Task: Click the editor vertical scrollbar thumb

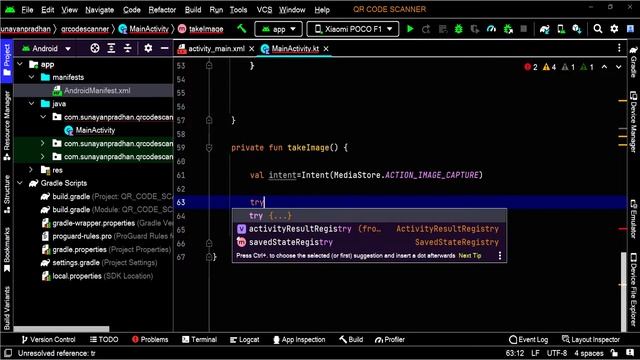Action: pos(623,291)
